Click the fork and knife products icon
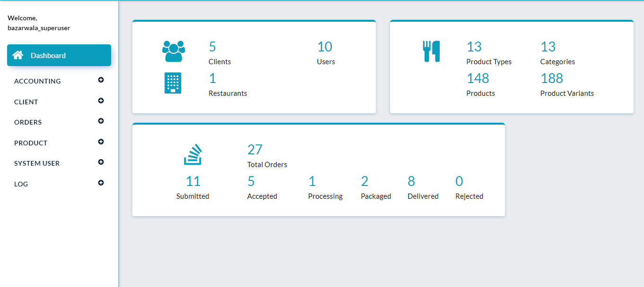644x287 pixels. click(431, 51)
